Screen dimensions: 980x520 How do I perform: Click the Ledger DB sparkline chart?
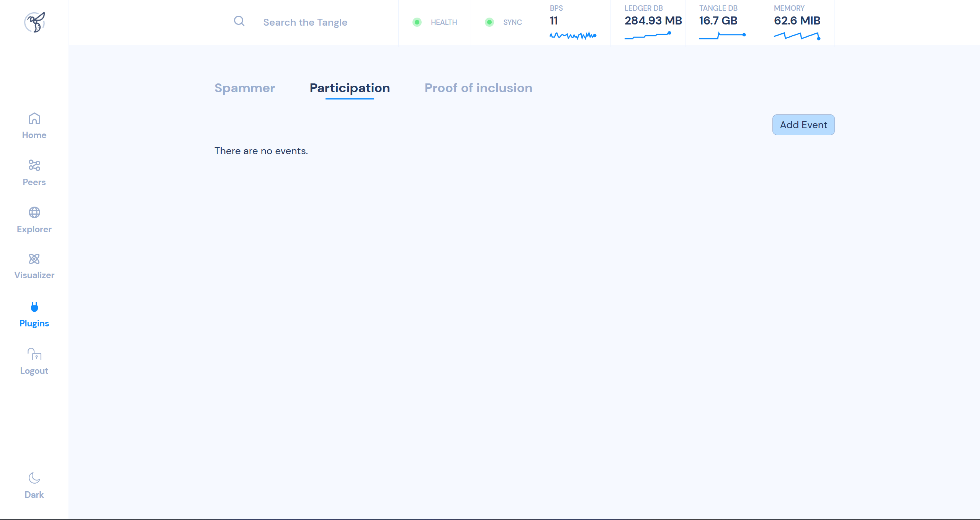[x=648, y=35]
